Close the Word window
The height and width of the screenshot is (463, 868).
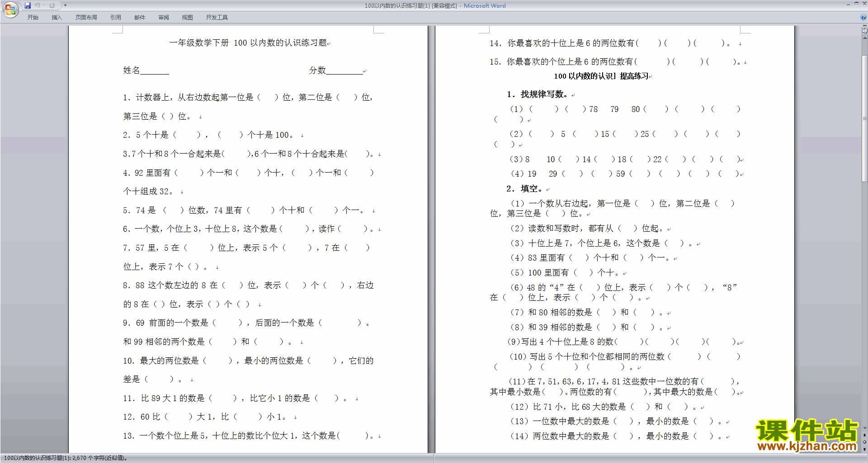[x=864, y=4]
